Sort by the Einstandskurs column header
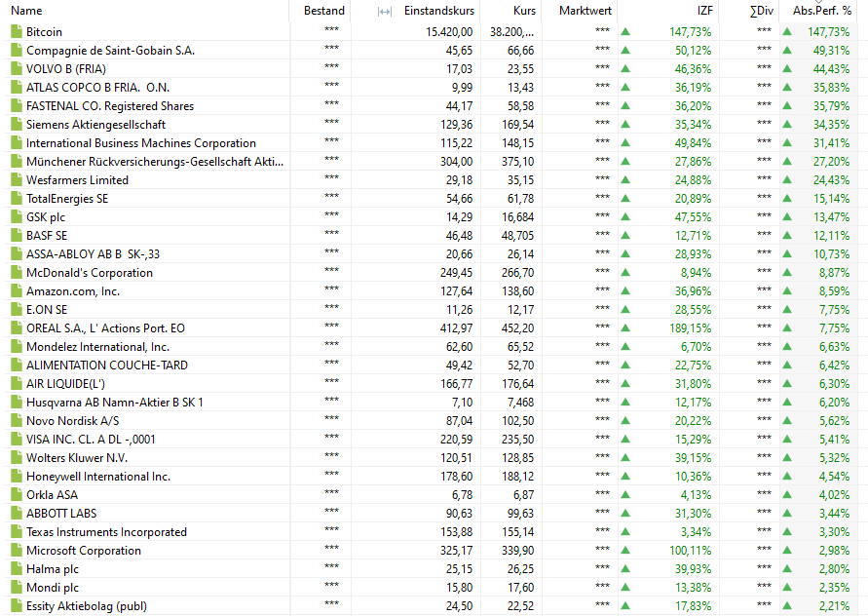Screen dimensions: 868x616 439,11
